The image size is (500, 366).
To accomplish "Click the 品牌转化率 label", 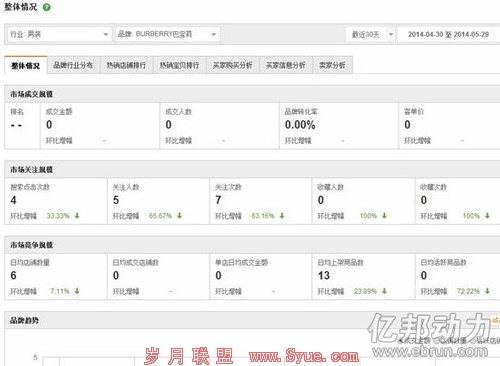I will pos(301,111).
